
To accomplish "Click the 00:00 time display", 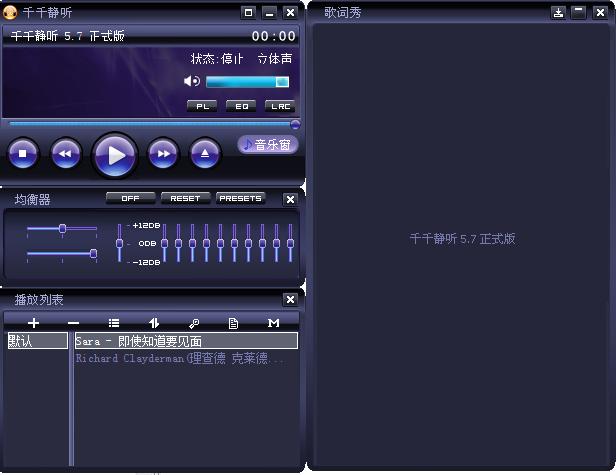I will (x=273, y=36).
